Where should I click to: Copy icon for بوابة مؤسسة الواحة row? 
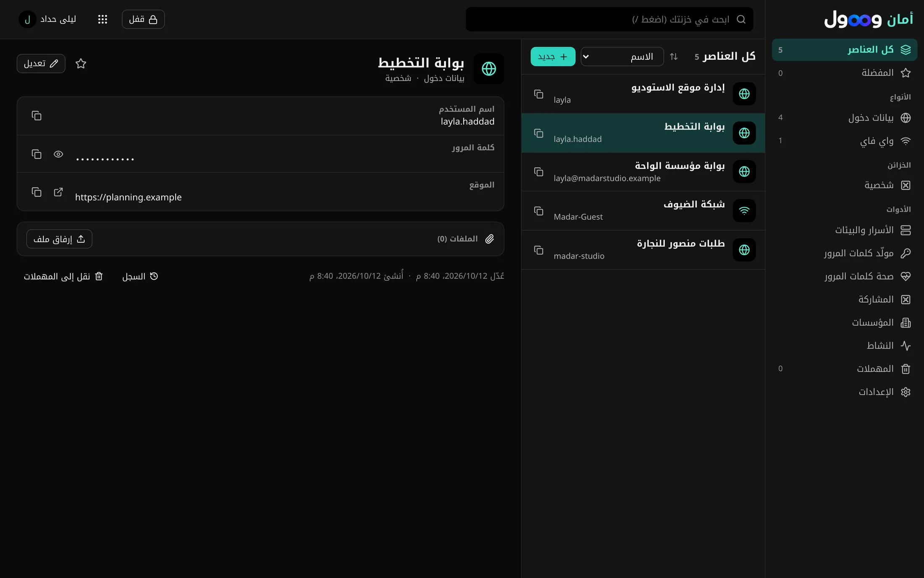tap(538, 172)
